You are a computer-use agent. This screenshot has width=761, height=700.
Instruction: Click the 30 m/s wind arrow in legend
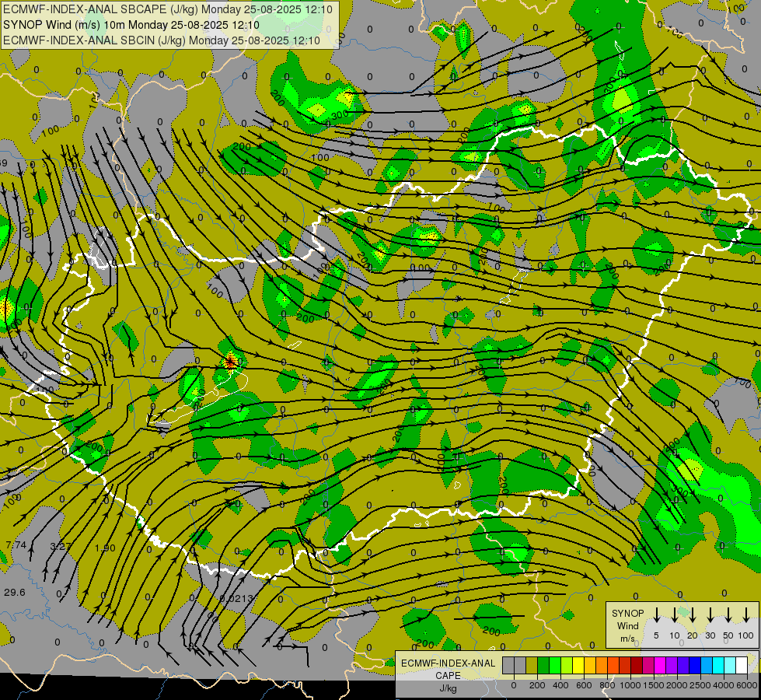[710, 614]
